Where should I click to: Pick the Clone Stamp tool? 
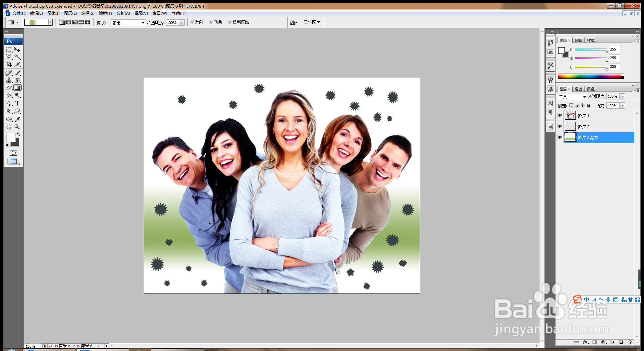point(9,80)
